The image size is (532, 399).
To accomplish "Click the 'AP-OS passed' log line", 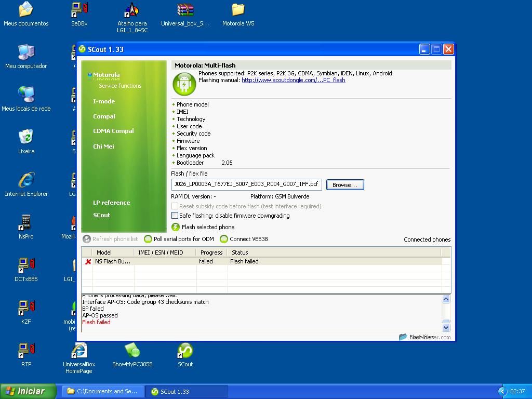I will click(100, 315).
